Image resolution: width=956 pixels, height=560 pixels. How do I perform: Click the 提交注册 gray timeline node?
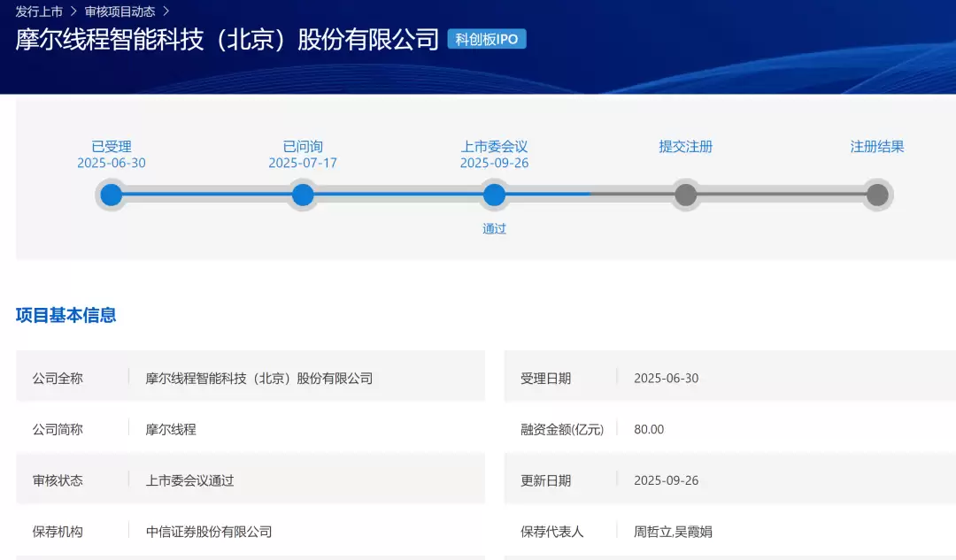tap(685, 195)
